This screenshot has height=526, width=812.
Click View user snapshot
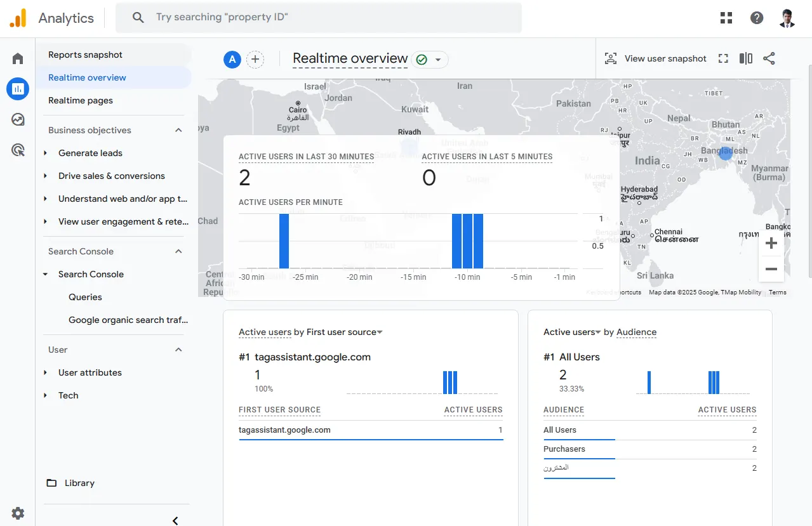click(x=655, y=58)
